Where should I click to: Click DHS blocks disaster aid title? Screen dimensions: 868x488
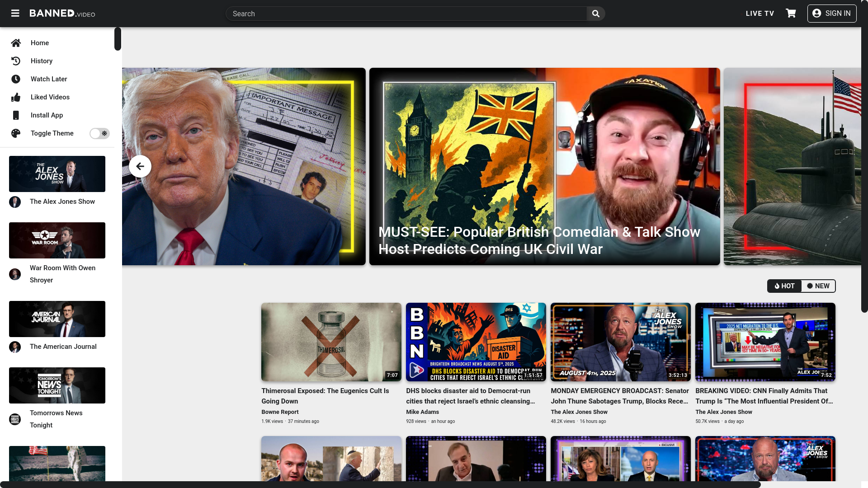[x=471, y=396]
